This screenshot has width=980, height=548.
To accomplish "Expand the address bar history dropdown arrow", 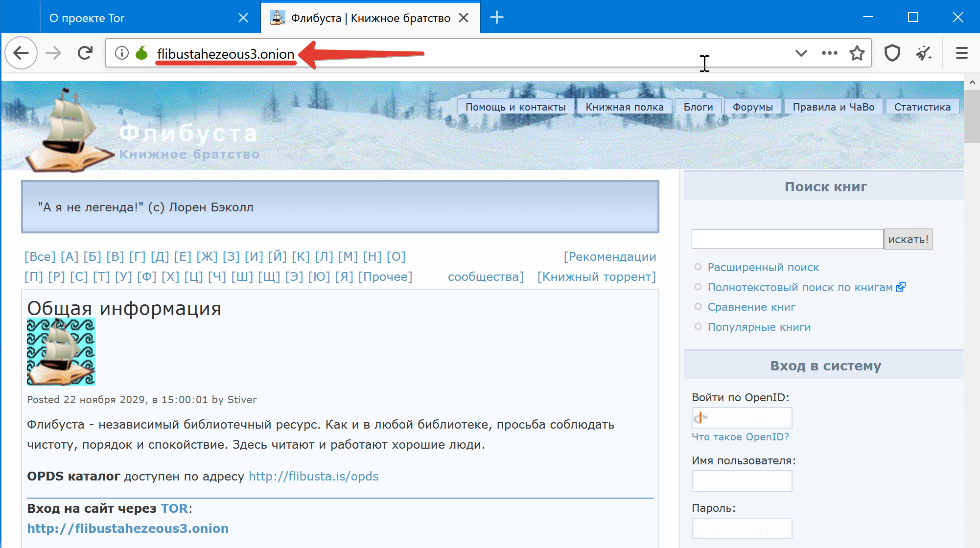I will point(801,53).
